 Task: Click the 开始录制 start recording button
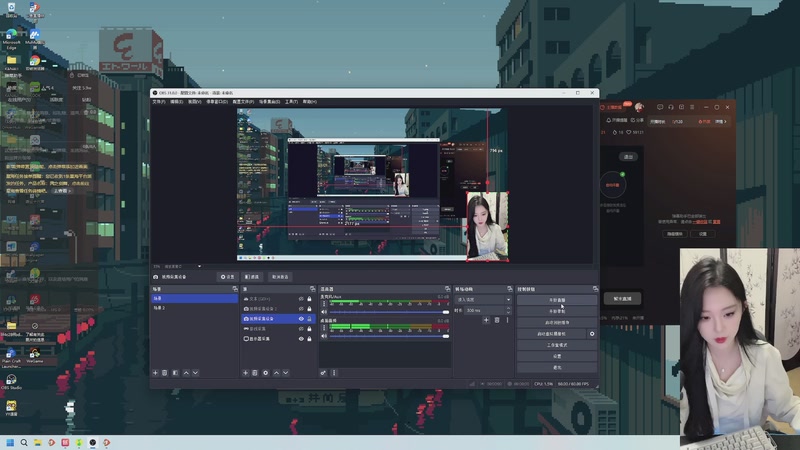(557, 311)
